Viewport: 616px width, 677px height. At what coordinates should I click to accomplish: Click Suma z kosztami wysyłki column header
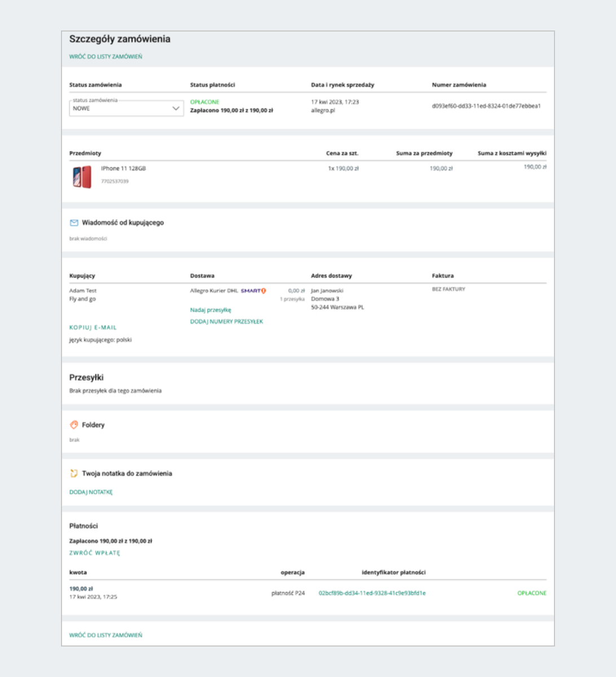point(512,153)
